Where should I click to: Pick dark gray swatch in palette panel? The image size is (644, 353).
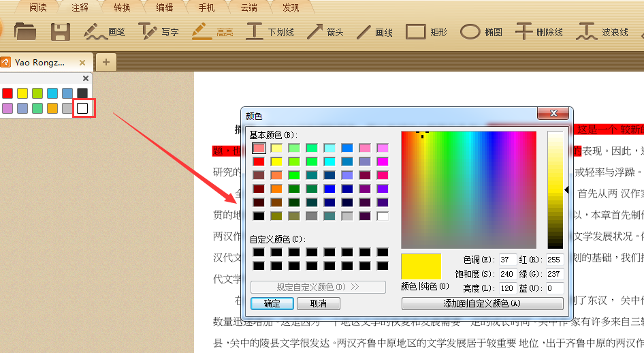coord(82,93)
